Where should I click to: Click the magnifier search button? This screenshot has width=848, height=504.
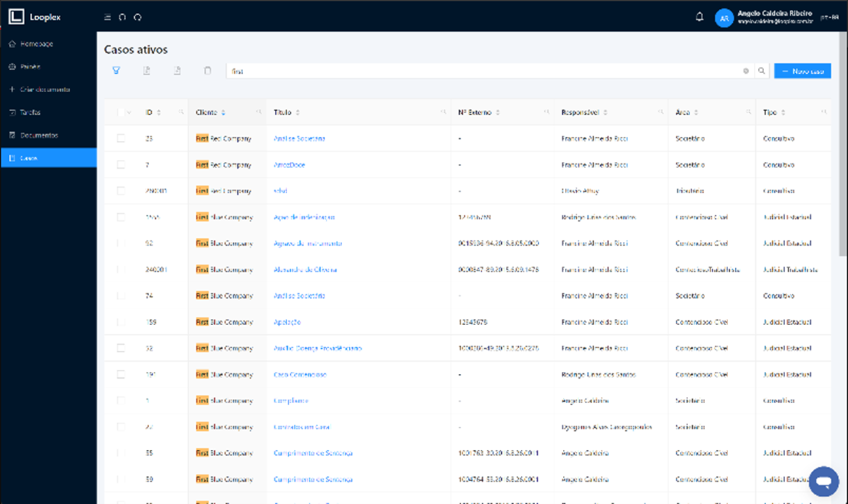pos(761,71)
